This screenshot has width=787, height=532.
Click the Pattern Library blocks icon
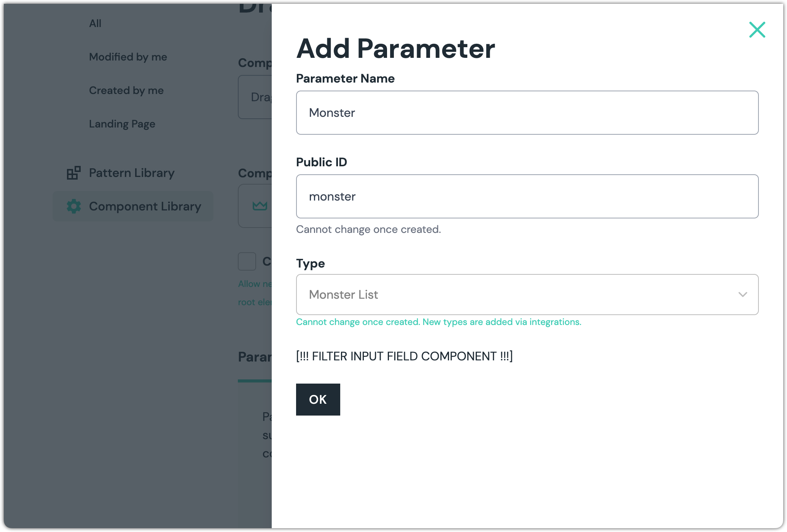[x=74, y=173]
